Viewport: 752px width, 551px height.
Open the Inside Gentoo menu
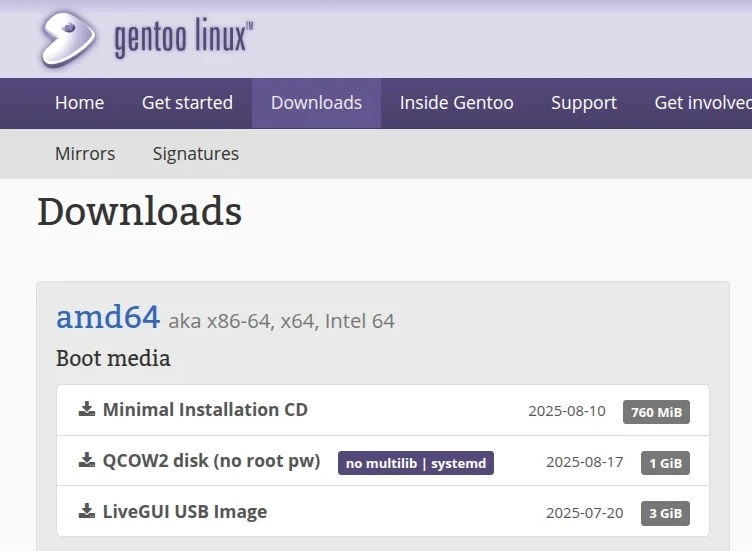456,103
